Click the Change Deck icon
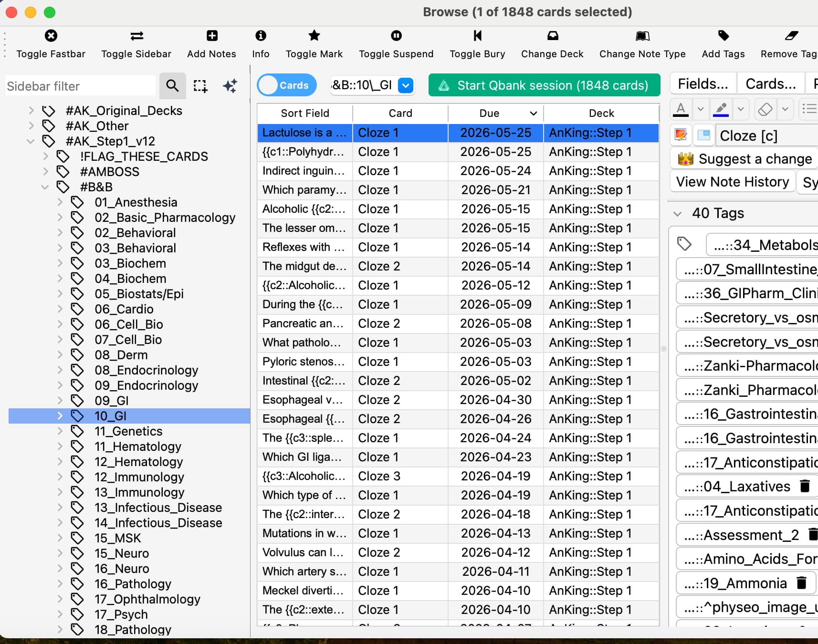Viewport: 818px width, 644px height. (552, 36)
